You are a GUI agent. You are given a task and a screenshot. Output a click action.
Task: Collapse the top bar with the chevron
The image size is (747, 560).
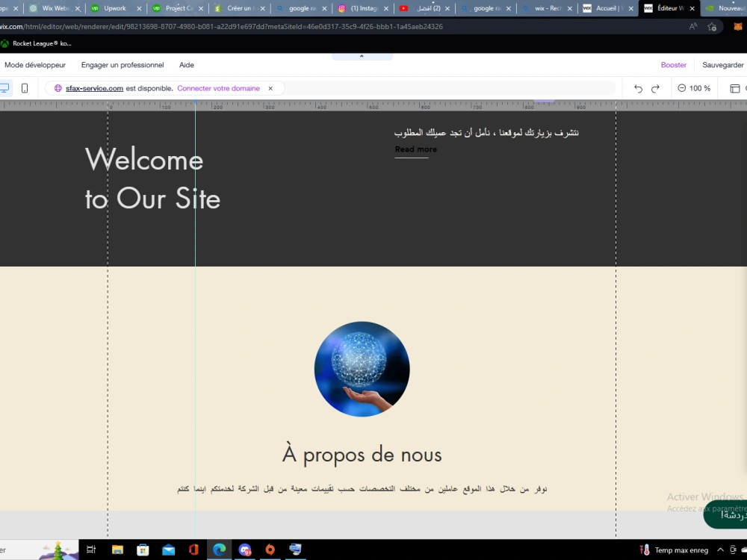362,56
